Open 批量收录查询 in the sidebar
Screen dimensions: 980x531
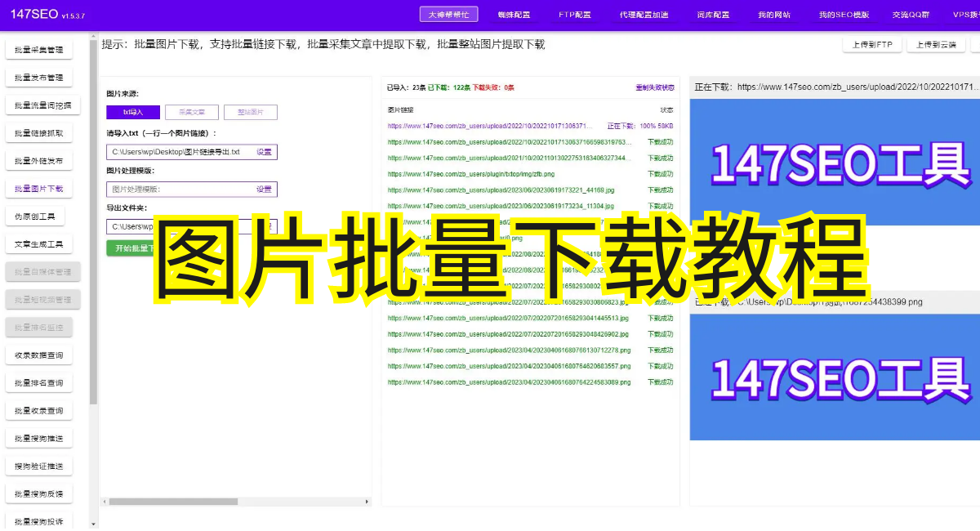pyautogui.click(x=38, y=411)
